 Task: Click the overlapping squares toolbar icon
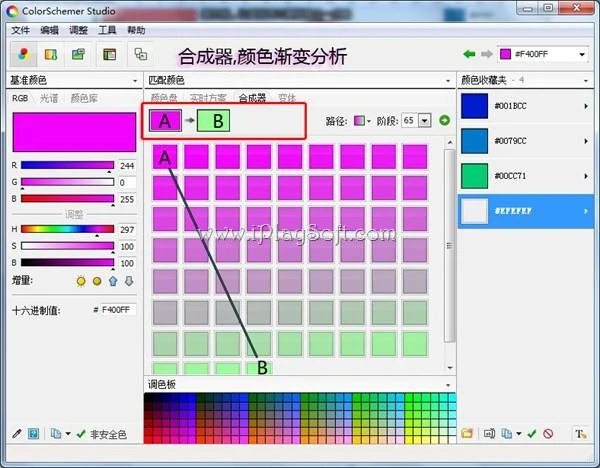coord(140,54)
